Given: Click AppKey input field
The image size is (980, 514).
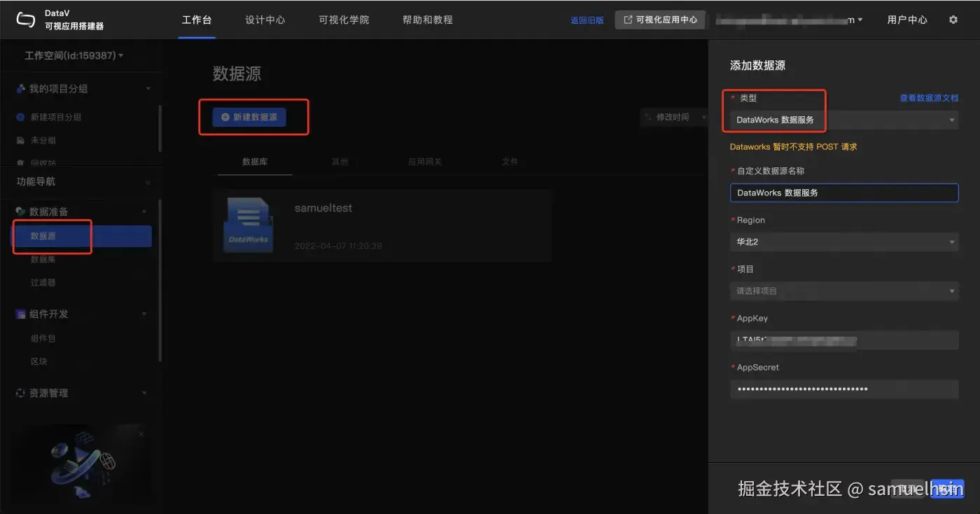Looking at the screenshot, I should click(x=844, y=340).
